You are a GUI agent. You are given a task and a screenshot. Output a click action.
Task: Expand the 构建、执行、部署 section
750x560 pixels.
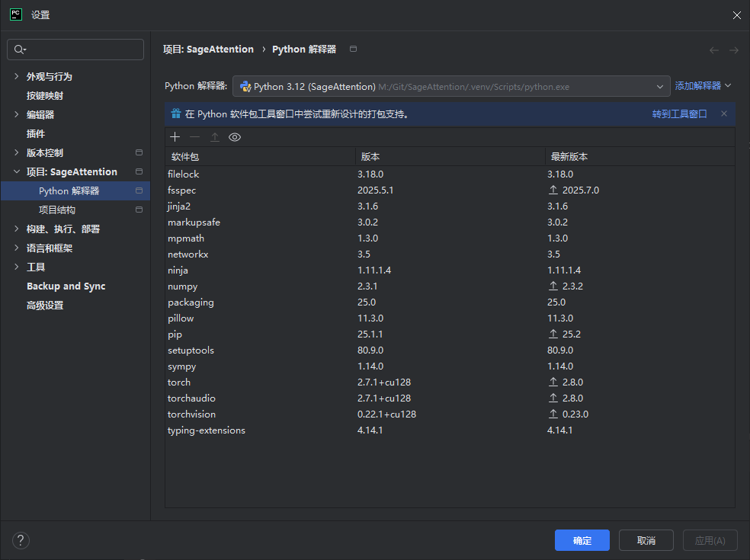tap(17, 229)
